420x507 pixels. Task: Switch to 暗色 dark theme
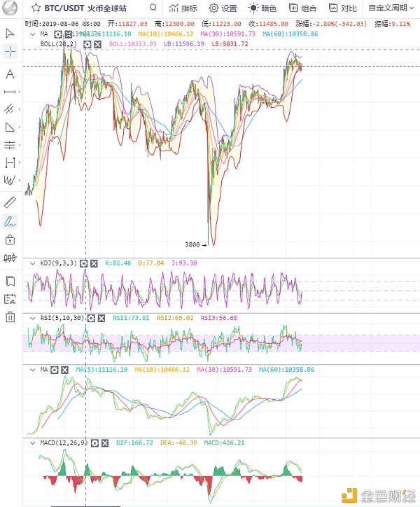click(x=262, y=8)
